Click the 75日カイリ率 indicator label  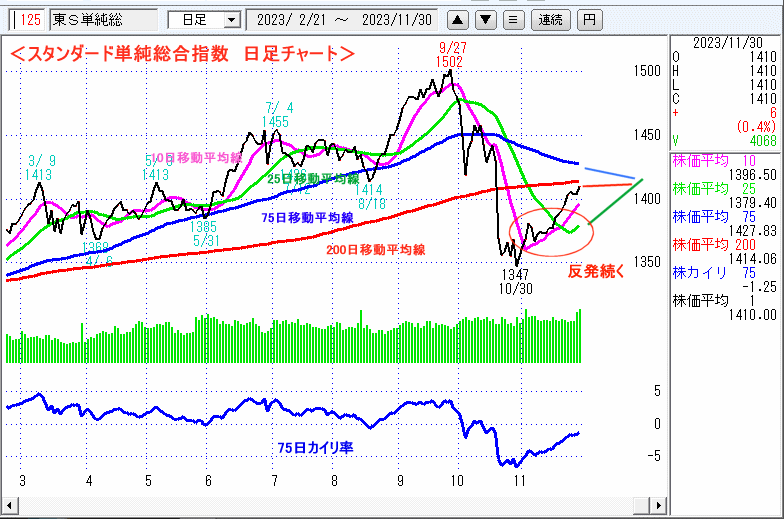point(315,448)
